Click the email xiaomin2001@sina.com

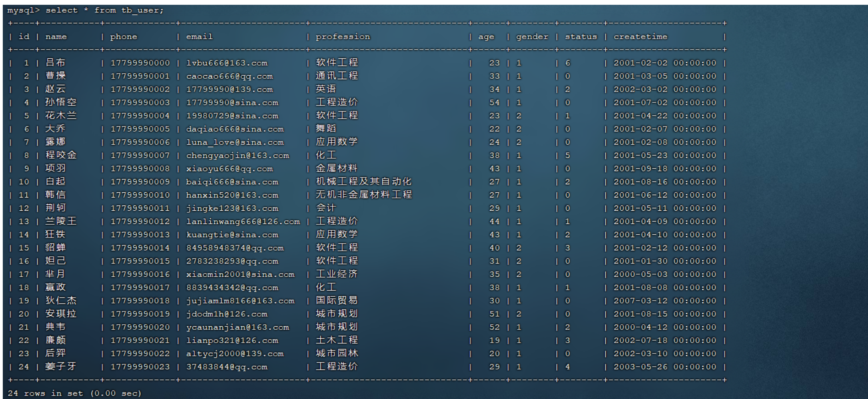click(x=240, y=274)
